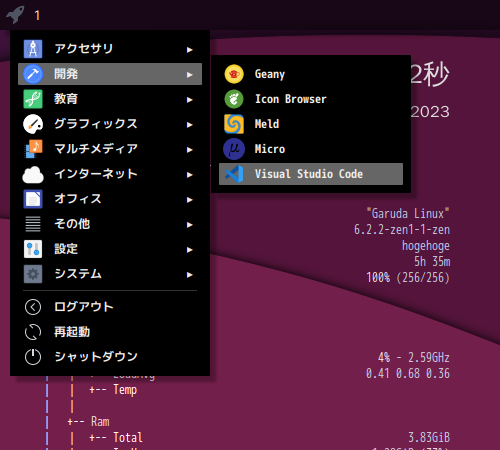This screenshot has height=450, width=500.
Task: Click the 再起動 circular arrows icon
Action: pos(33,332)
